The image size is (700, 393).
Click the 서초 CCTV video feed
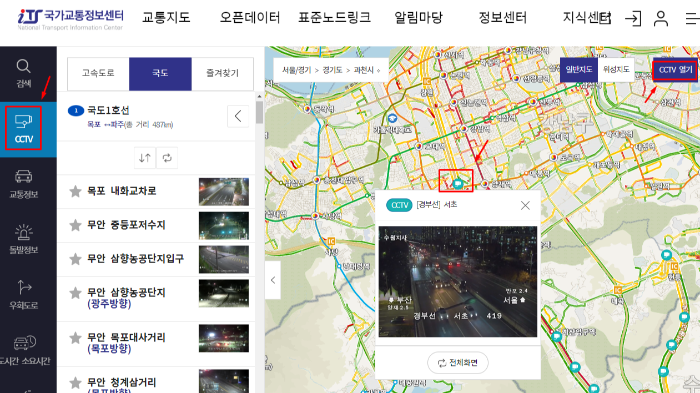click(x=458, y=281)
